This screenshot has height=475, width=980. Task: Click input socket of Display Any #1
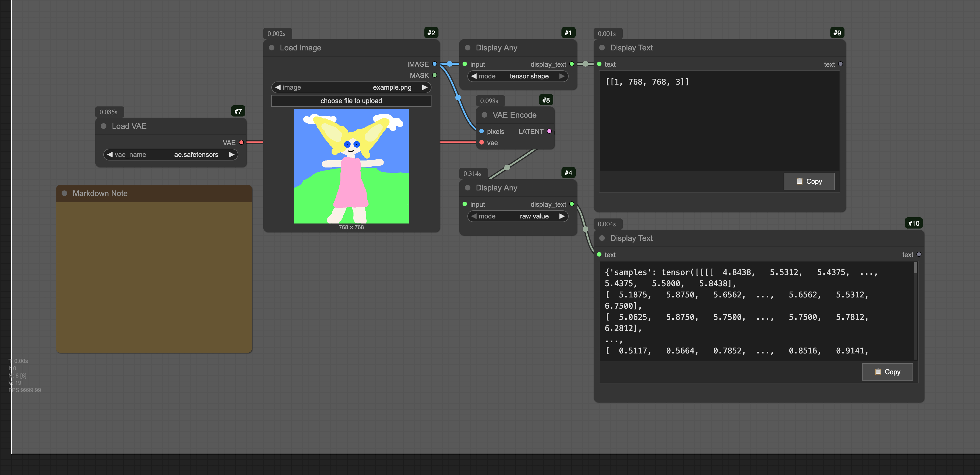coord(465,64)
